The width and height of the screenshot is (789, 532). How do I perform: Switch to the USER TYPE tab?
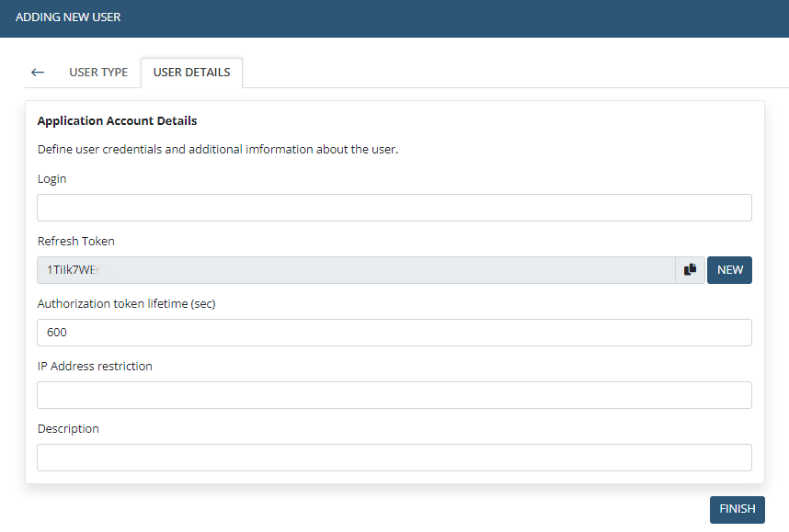[x=98, y=73]
